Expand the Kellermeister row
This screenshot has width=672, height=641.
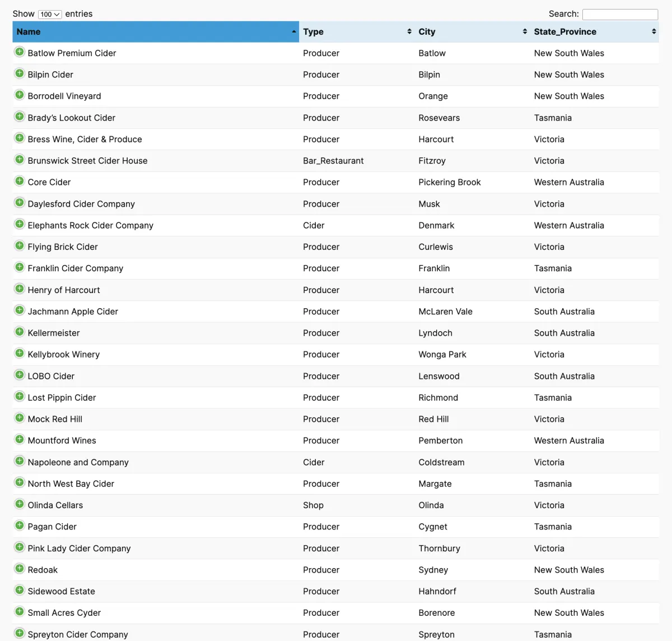(20, 332)
